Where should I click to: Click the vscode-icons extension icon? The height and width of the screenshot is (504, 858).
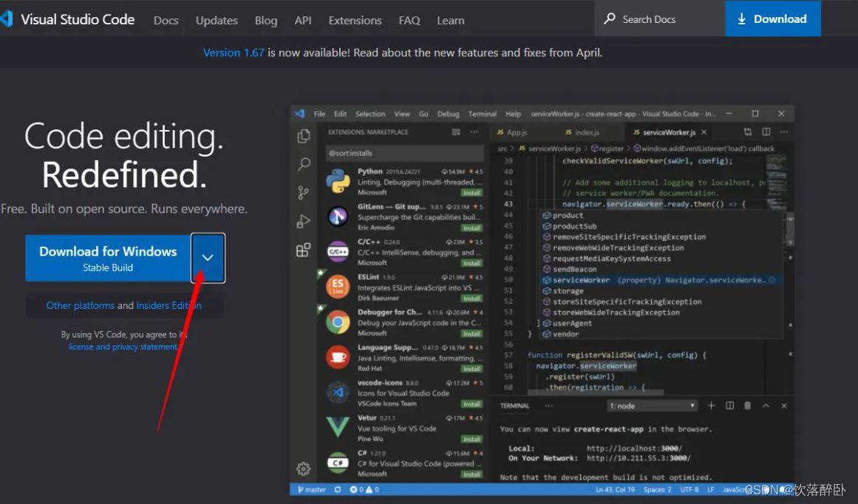338,392
